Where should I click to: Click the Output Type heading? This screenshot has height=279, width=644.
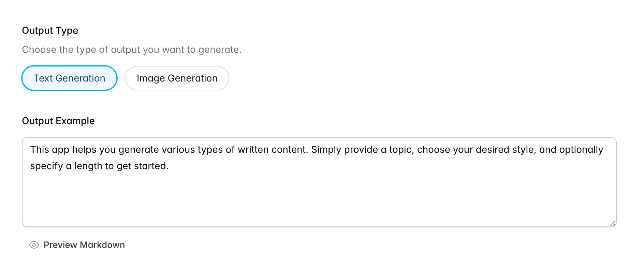pyautogui.click(x=50, y=31)
